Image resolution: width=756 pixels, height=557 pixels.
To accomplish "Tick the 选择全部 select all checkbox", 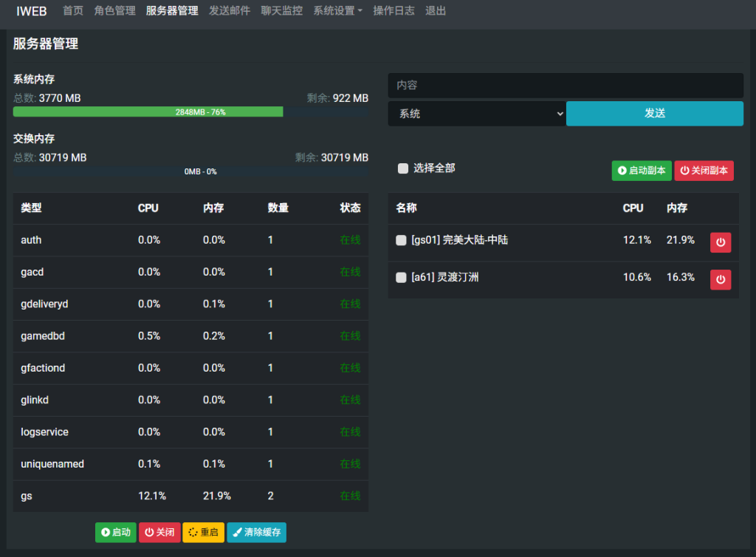I will pos(403,168).
